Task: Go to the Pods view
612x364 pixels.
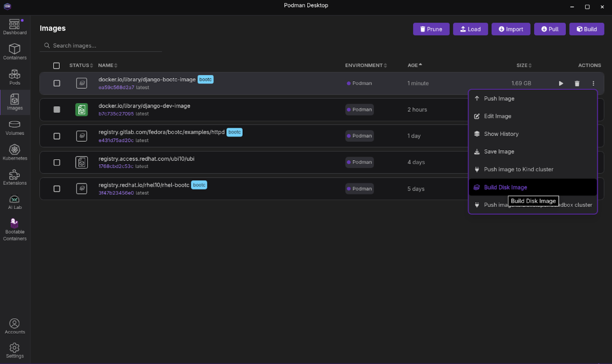Action: click(15, 77)
